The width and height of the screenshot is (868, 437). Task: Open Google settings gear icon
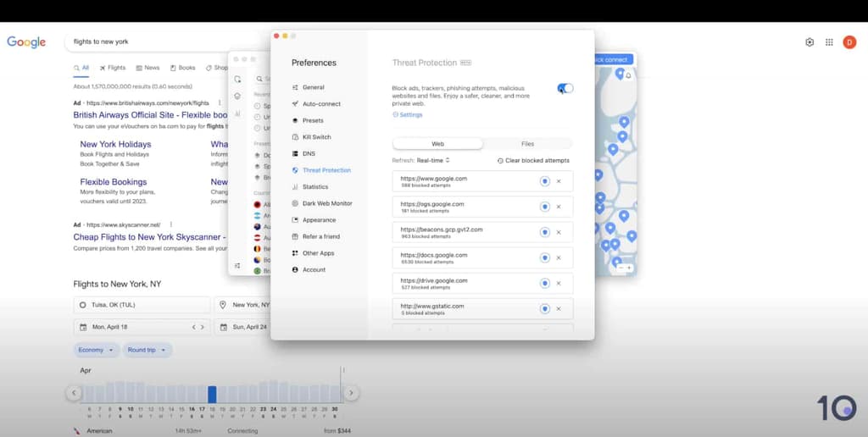pyautogui.click(x=810, y=42)
